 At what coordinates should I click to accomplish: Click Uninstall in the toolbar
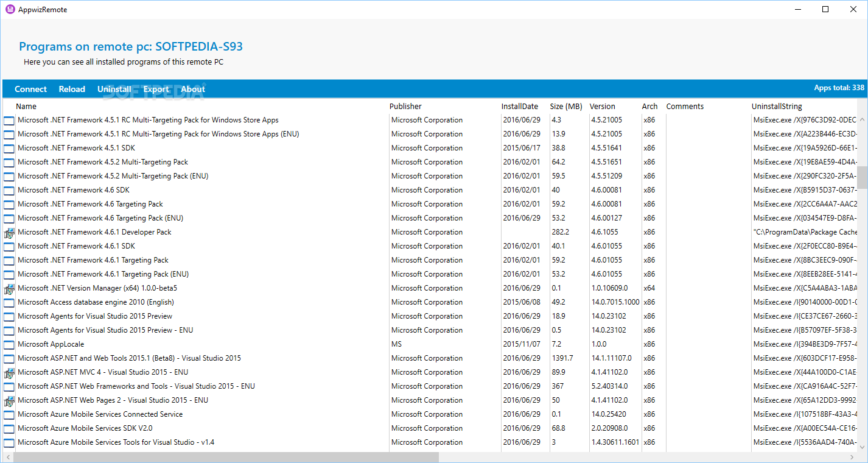(114, 89)
